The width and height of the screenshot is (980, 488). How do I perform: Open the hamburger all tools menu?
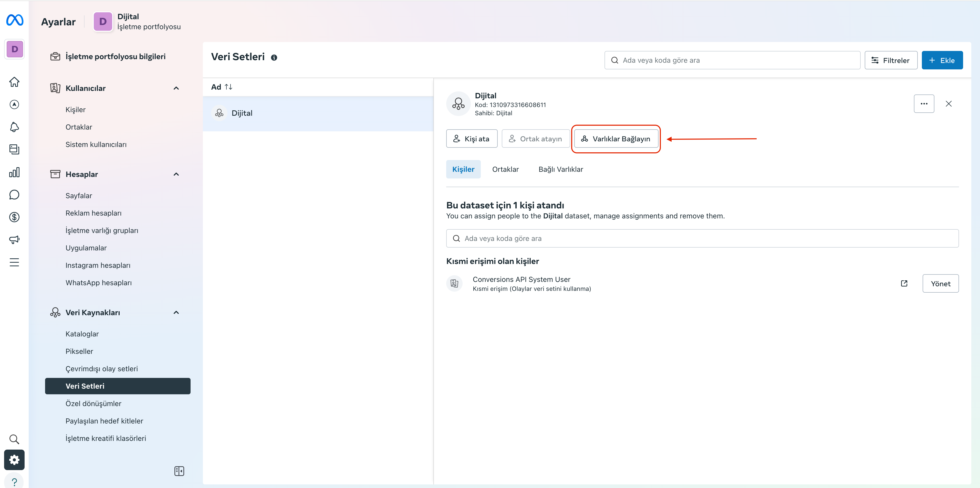[x=14, y=262]
